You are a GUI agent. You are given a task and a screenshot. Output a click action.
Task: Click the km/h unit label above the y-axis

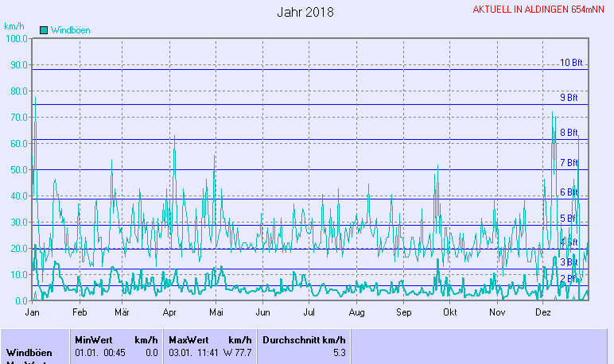(x=14, y=26)
